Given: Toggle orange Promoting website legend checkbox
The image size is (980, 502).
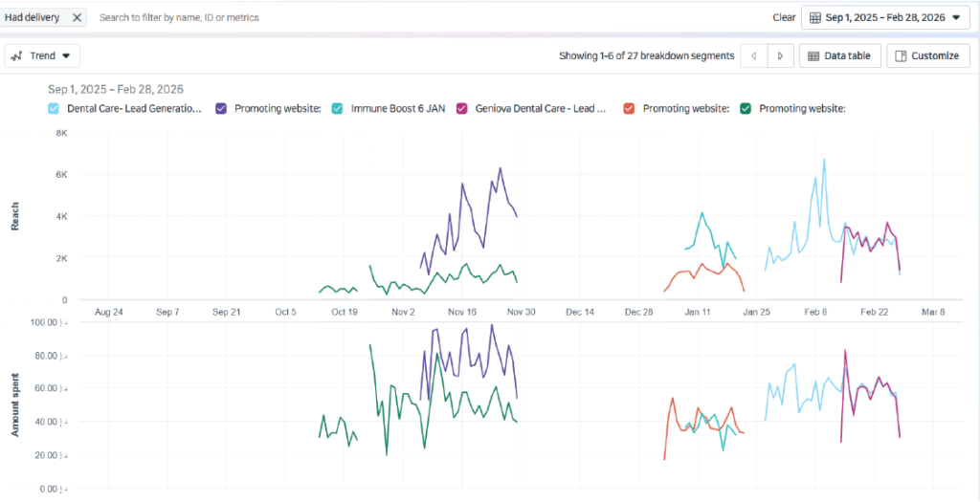Looking at the screenshot, I should tap(629, 109).
